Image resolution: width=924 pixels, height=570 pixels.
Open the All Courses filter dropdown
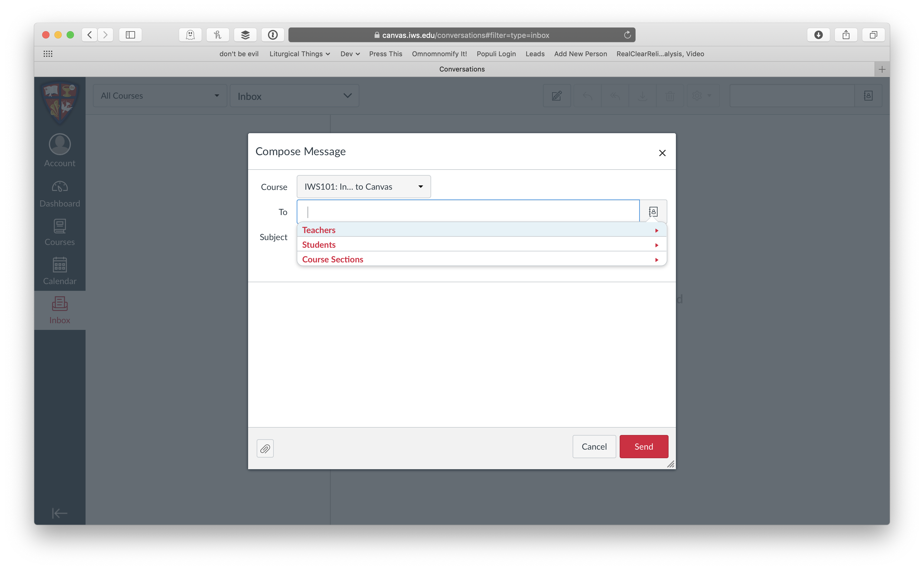click(160, 96)
